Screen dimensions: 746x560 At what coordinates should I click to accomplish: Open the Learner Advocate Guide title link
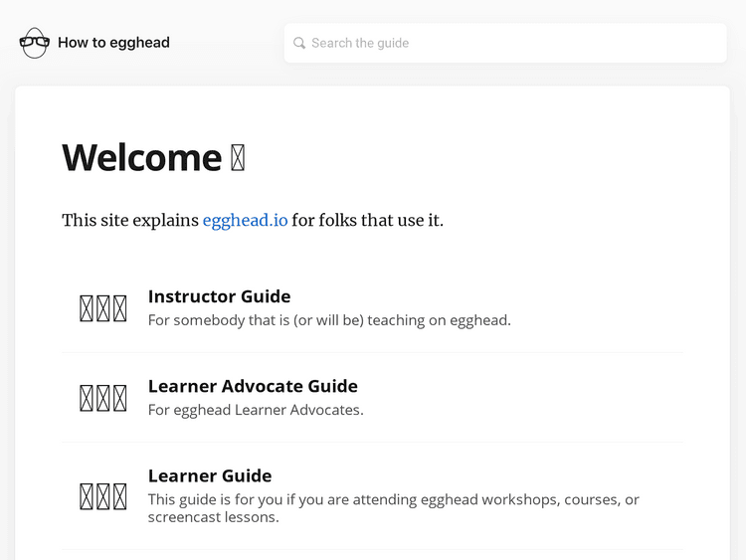253,386
